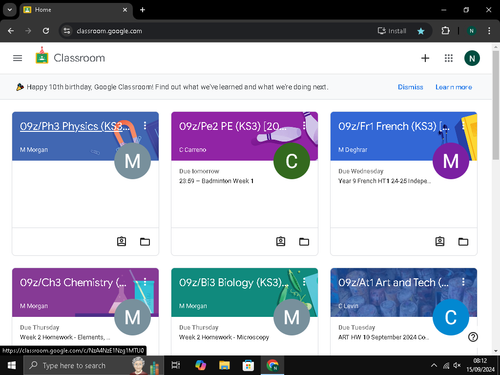Open the tab search dropdown

[x=10, y=10]
